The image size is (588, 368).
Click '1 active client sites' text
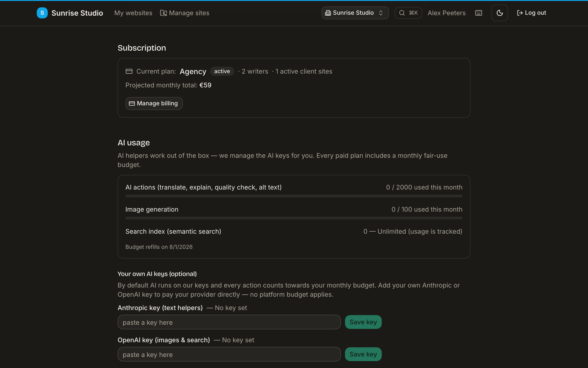[x=304, y=71]
